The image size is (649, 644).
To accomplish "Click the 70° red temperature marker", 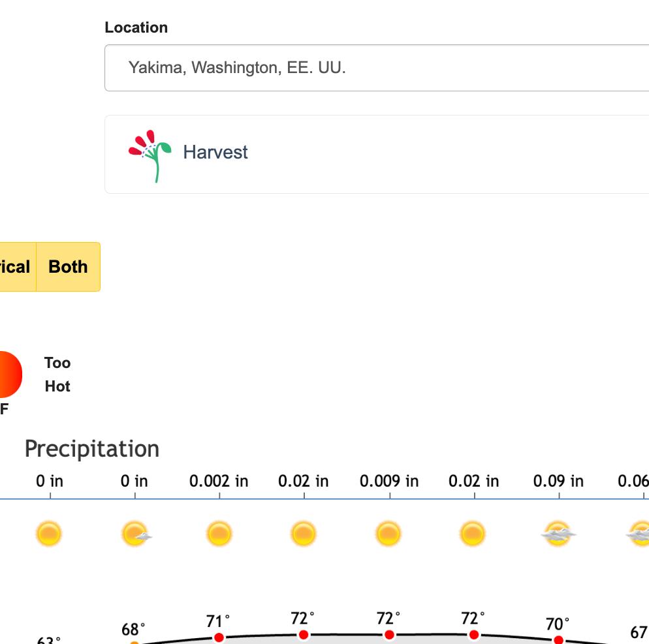I will click(x=558, y=639).
